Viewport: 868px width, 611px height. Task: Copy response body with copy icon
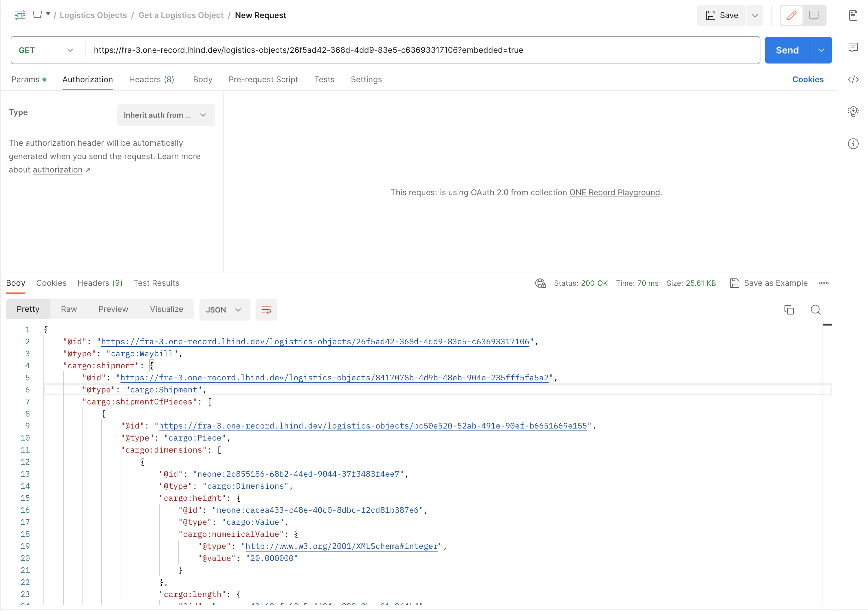tap(789, 310)
